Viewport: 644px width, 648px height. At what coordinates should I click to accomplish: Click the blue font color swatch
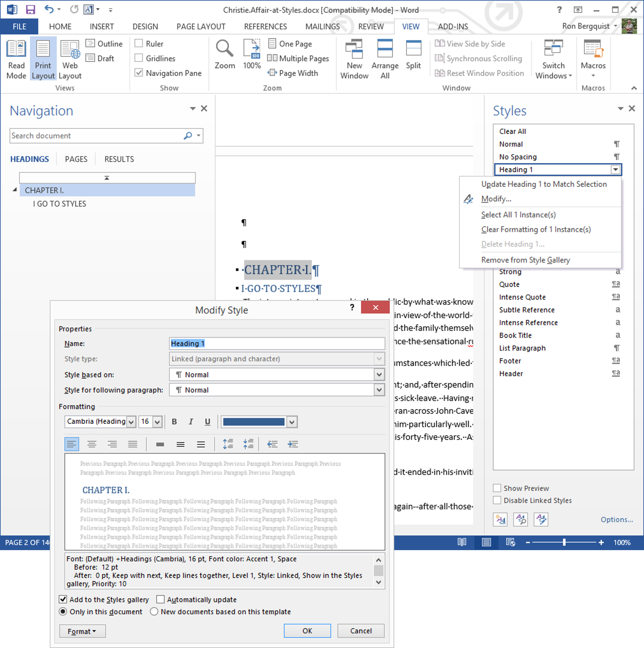253,422
